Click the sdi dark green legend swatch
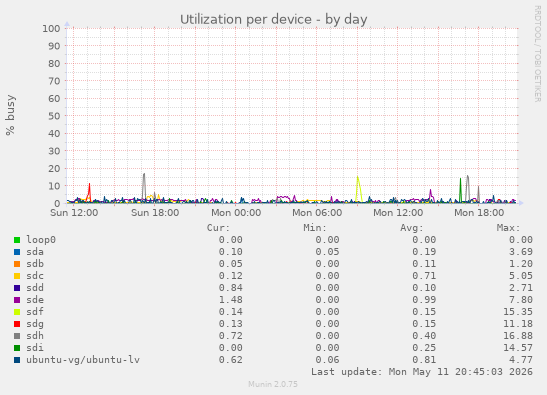The image size is (547, 395). [x=17, y=348]
